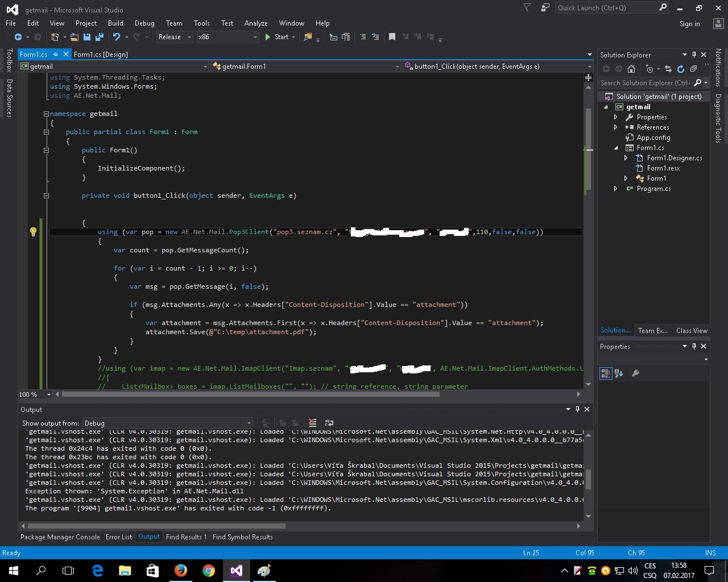Click the Undo icon in toolbar
Image resolution: width=728 pixels, height=582 pixels.
[117, 37]
